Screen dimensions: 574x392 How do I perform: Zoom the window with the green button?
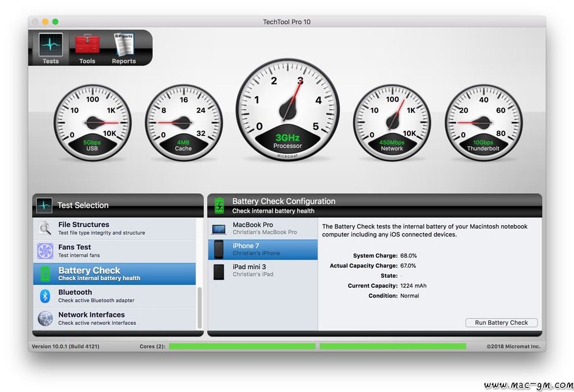pyautogui.click(x=55, y=22)
